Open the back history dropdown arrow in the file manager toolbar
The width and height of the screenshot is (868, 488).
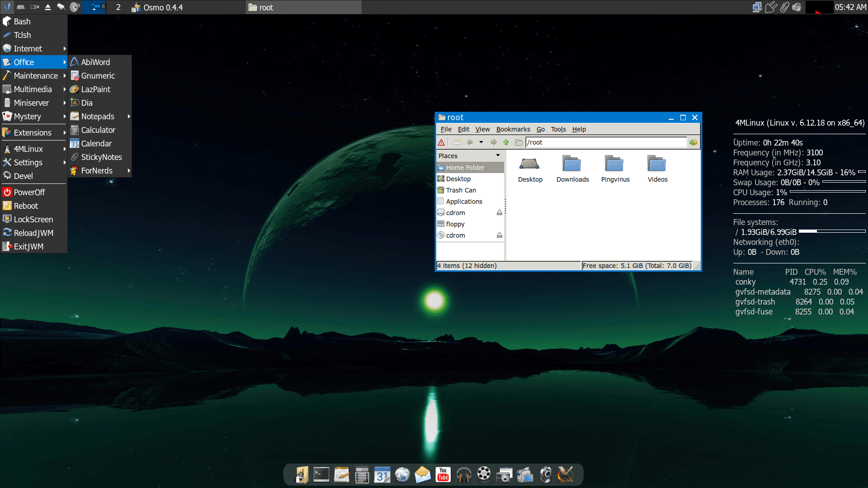(481, 142)
